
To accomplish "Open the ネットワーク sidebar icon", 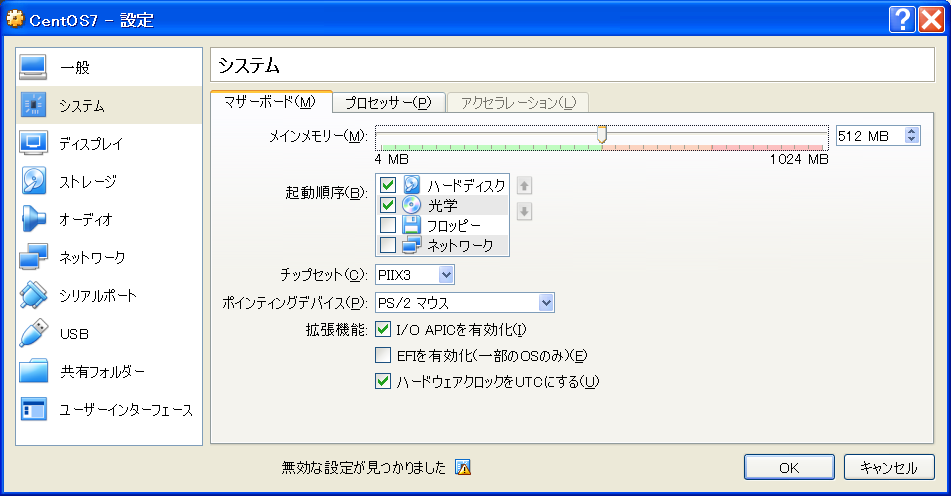I will 33,256.
